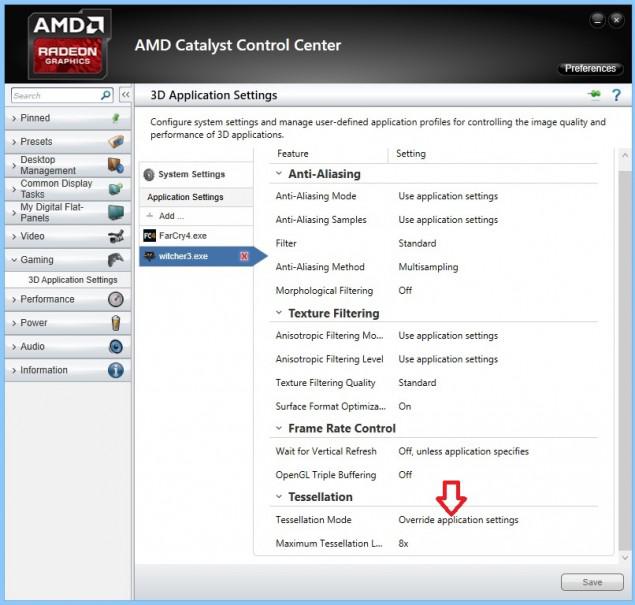
Task: Click the search magnifier icon
Action: 106,96
